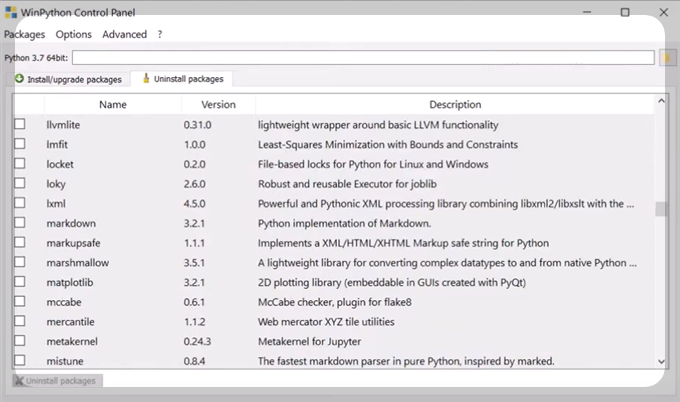
Task: Click the package name 'markupsafe'
Action: [x=73, y=243]
